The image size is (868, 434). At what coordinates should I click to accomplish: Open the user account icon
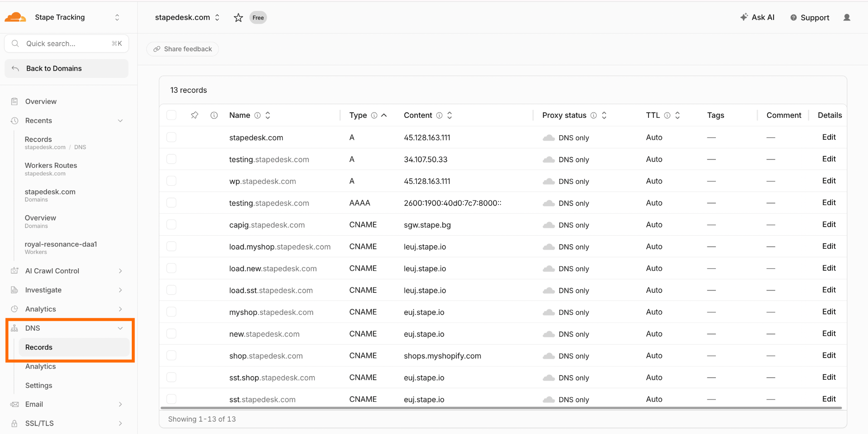click(x=847, y=17)
